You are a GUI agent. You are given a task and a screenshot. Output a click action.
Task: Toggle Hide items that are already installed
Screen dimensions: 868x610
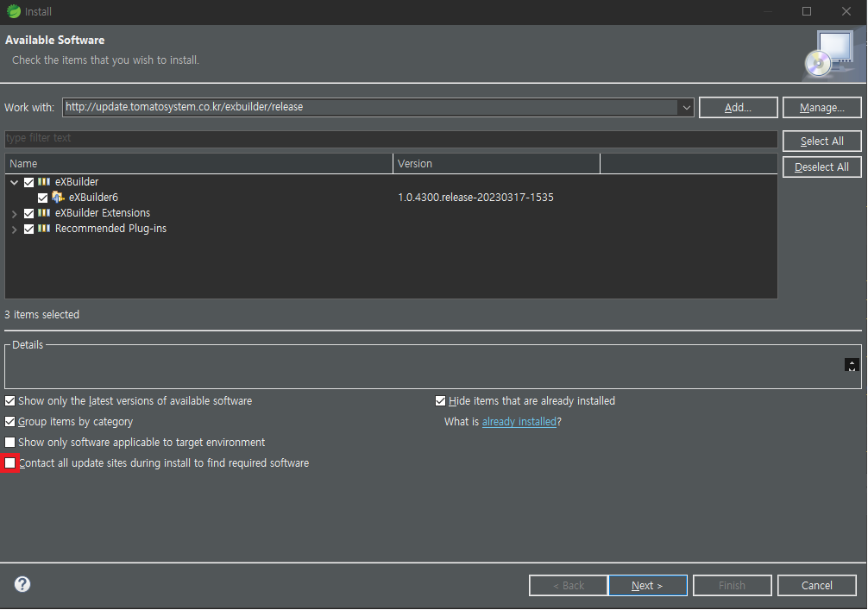click(441, 400)
